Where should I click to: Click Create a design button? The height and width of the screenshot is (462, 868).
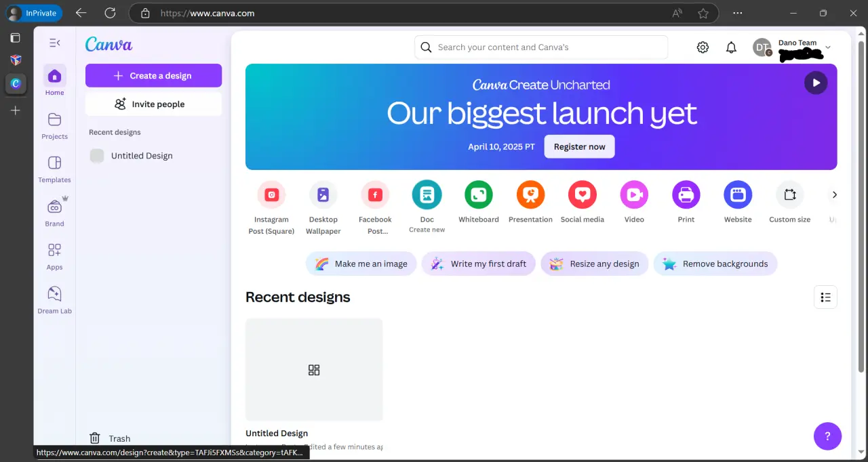click(x=153, y=76)
